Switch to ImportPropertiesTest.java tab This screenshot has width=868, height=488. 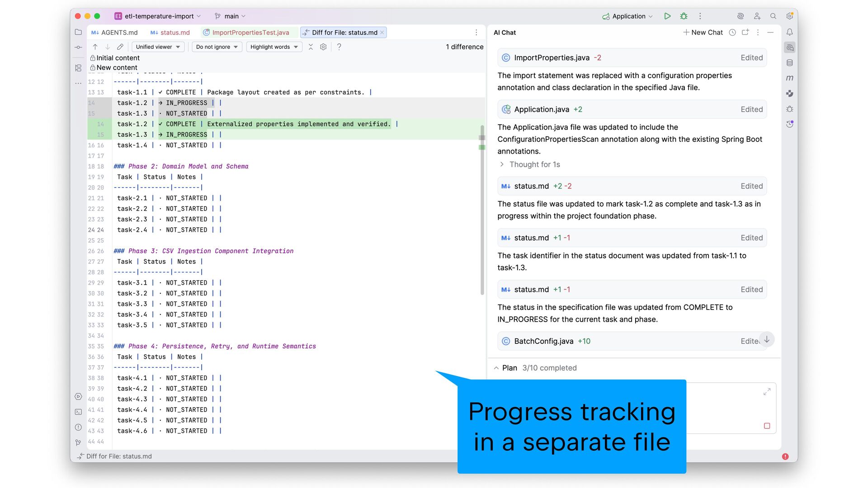tap(250, 33)
